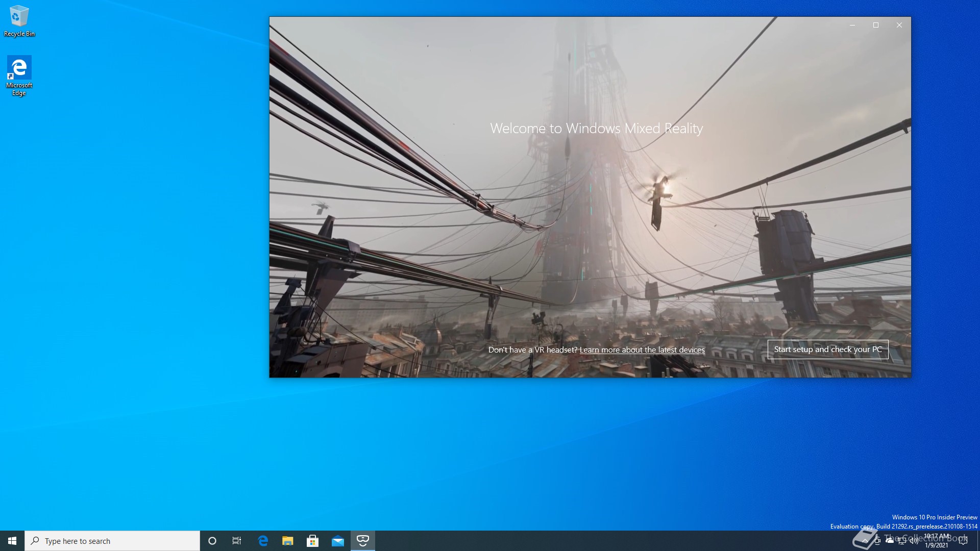Open Microsoft Store from the taskbar

click(x=313, y=541)
